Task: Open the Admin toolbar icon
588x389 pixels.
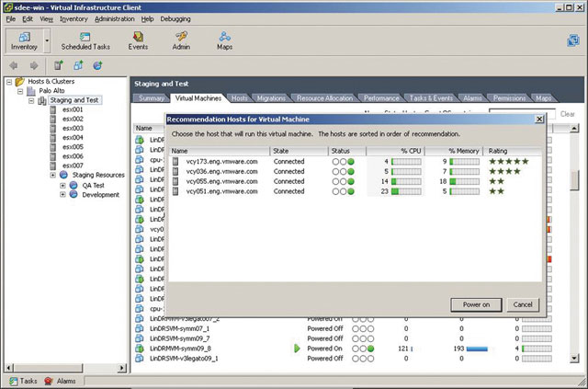Action: [x=181, y=41]
